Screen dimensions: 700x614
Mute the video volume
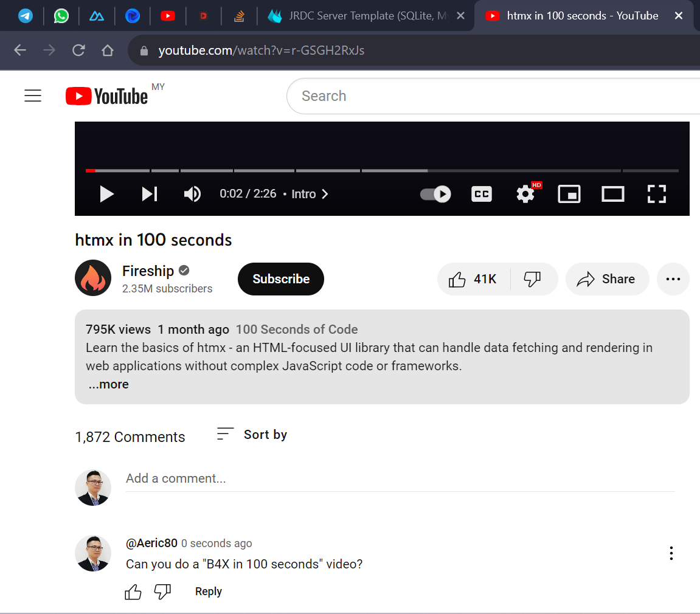192,194
